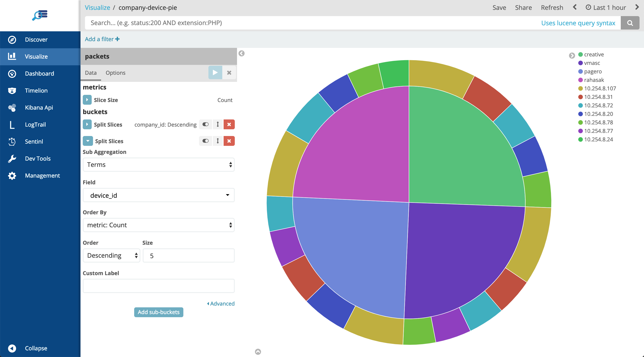Open the Sub Aggregation Terms dropdown
The height and width of the screenshot is (357, 644).
[x=159, y=164]
